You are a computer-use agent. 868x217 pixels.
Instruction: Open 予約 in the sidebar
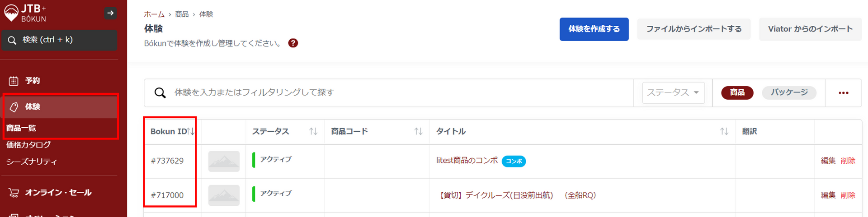coord(33,81)
